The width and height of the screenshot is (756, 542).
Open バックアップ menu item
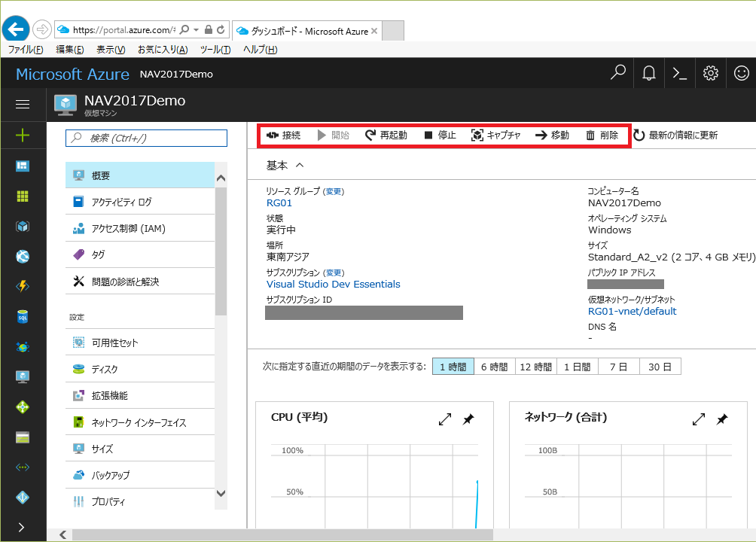[x=140, y=475]
